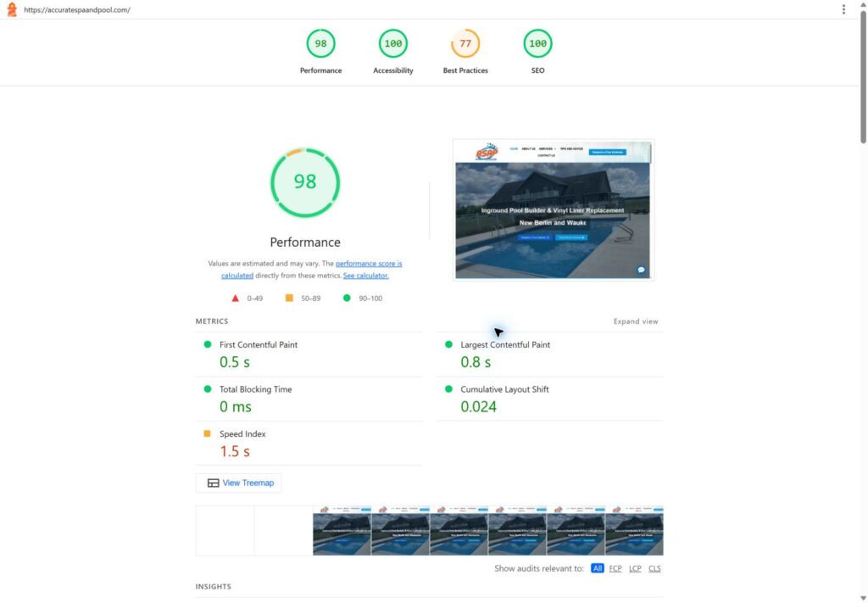This screenshot has width=868, height=603.
Task: Click the page URL accuratespaandpool.com
Action: (77, 10)
